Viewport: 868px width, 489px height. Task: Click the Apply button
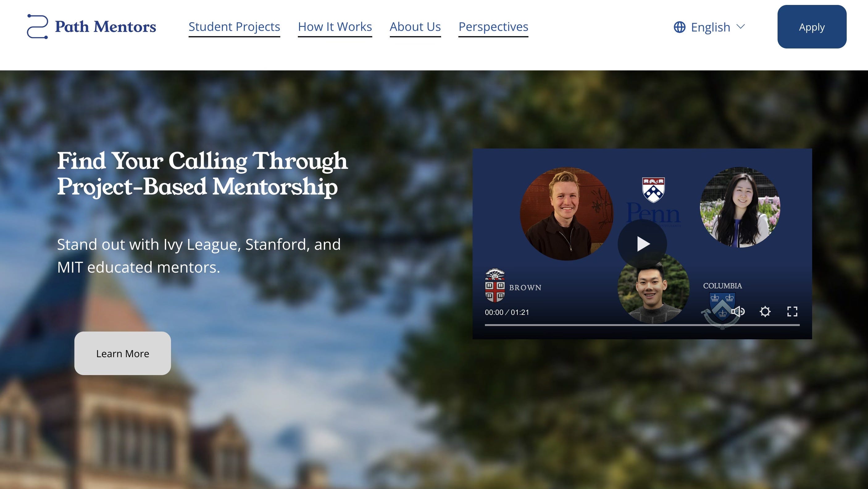pos(812,27)
